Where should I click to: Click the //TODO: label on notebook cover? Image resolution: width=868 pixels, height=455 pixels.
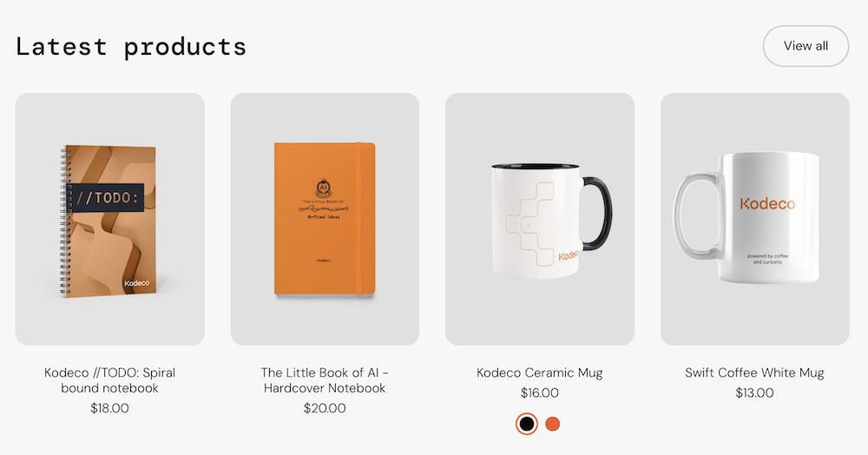click(106, 198)
